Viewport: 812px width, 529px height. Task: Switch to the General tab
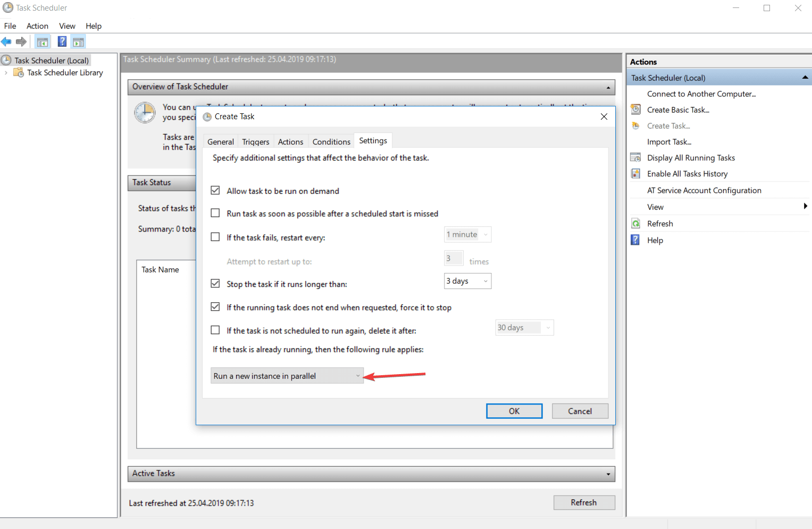tap(221, 142)
